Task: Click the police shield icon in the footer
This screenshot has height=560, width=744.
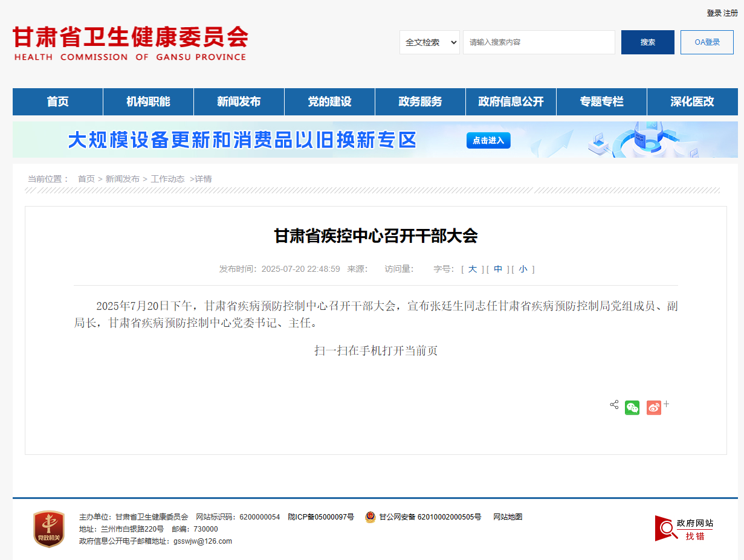Action: click(370, 517)
